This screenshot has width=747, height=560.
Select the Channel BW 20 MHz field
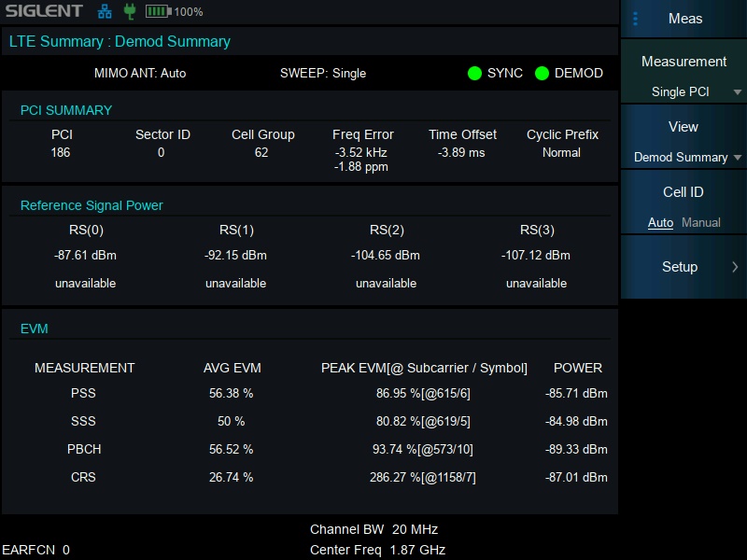[x=373, y=529]
